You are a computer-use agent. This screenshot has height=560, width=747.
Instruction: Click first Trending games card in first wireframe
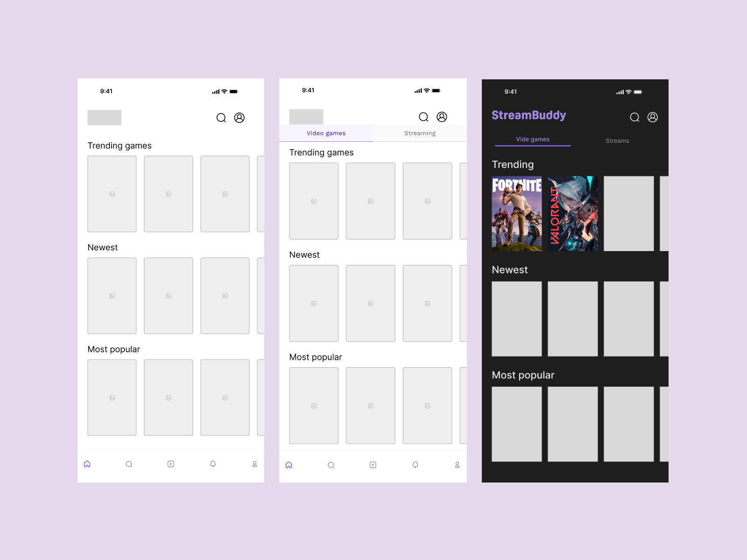tap(112, 194)
